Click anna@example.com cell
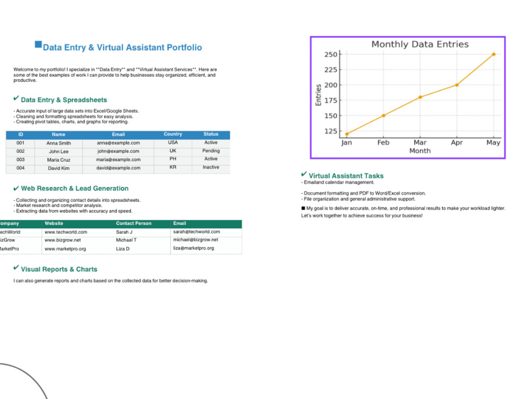 tap(118, 143)
